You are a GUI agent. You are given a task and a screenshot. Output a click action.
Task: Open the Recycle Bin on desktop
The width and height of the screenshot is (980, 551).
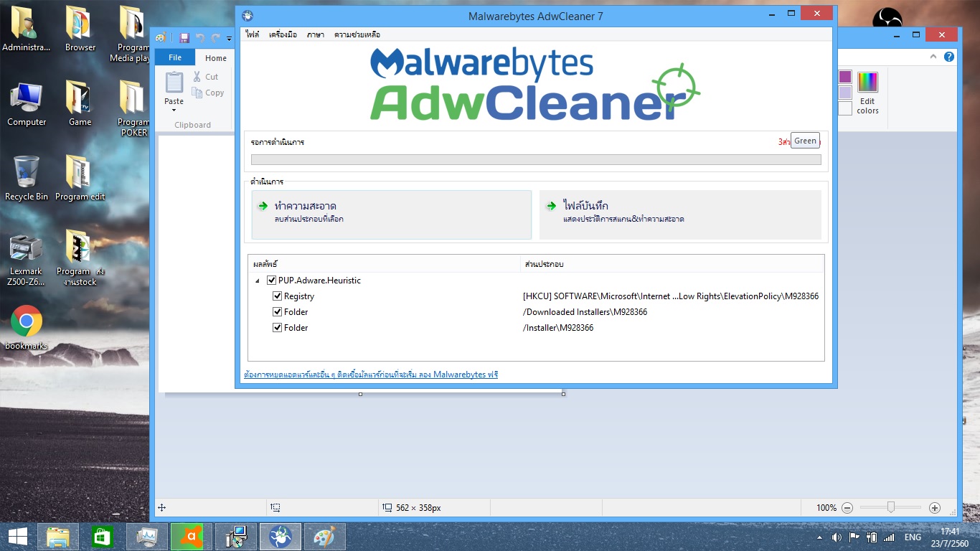pyautogui.click(x=27, y=172)
